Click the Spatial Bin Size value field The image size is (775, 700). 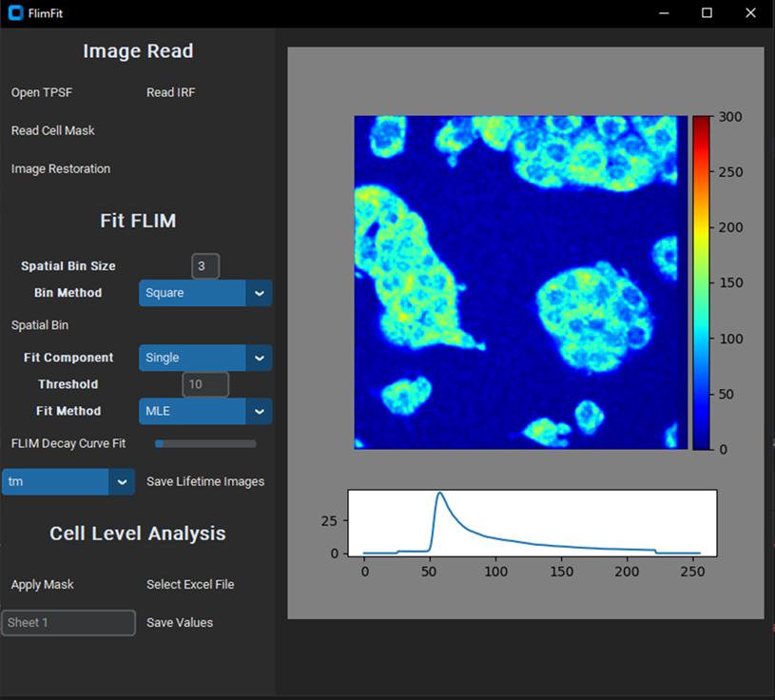pos(204,265)
